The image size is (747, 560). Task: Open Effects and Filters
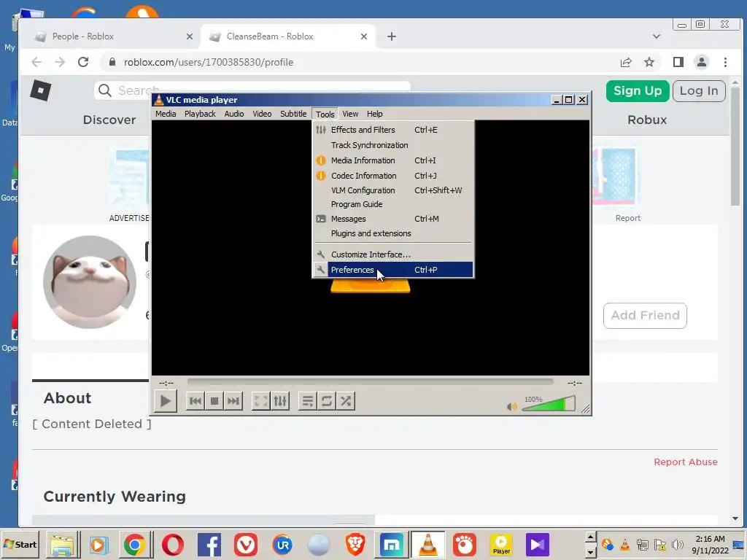pos(393,130)
